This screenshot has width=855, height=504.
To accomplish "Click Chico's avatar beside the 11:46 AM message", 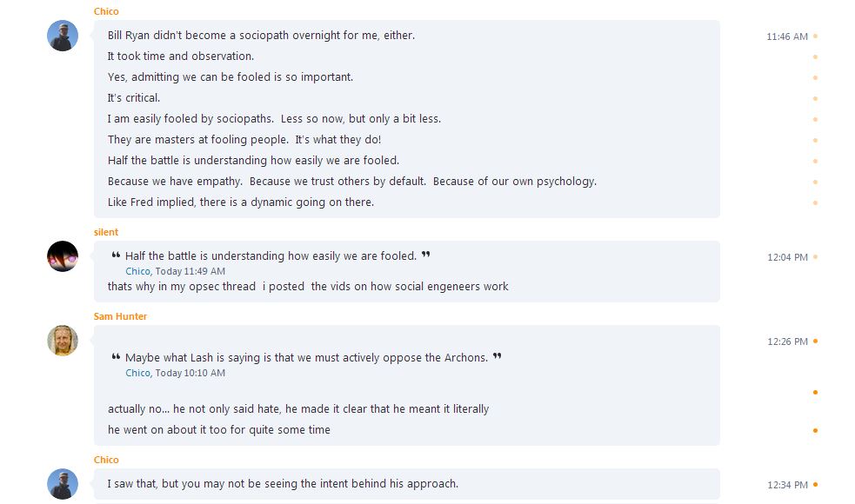I will [x=63, y=36].
